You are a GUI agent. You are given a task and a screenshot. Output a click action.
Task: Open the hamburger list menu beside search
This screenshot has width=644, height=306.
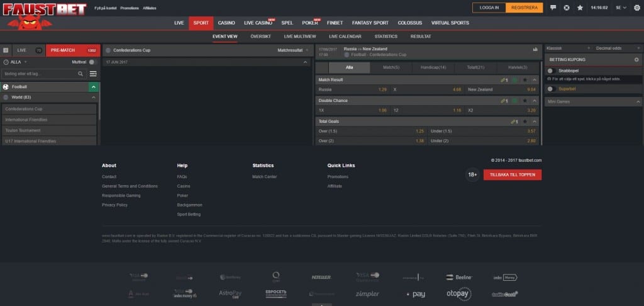(x=93, y=74)
